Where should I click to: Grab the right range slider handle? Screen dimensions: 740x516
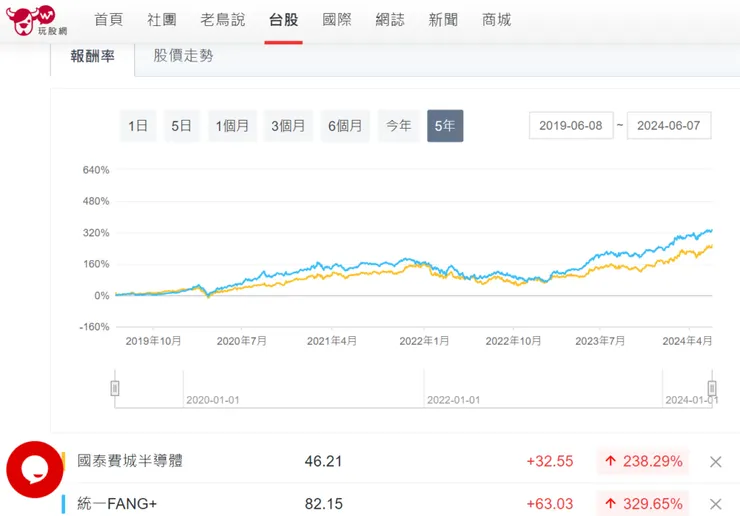pos(712,388)
